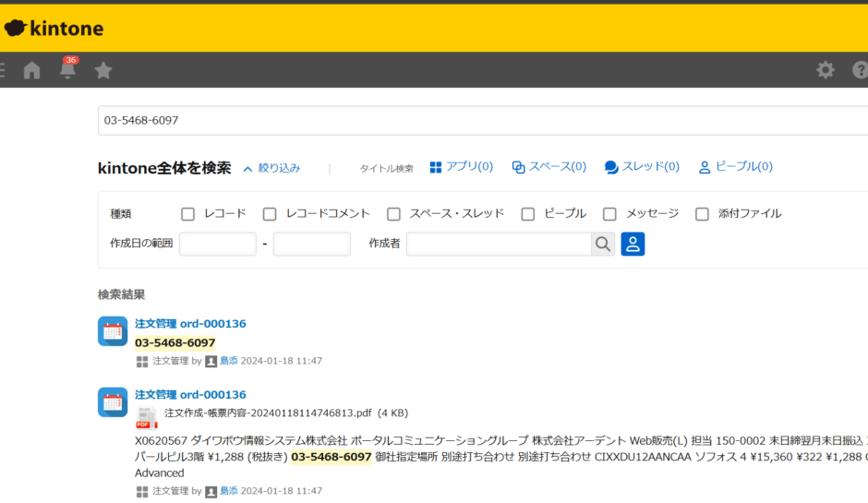Check the レコード checkbox
This screenshot has height=503, width=868.
click(x=187, y=214)
